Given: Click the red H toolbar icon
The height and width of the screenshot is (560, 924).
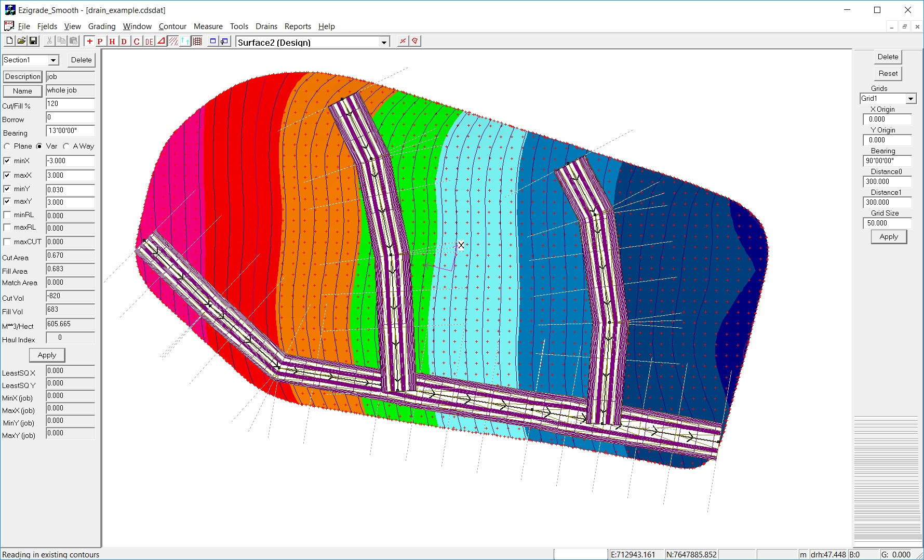Looking at the screenshot, I should click(x=112, y=41).
